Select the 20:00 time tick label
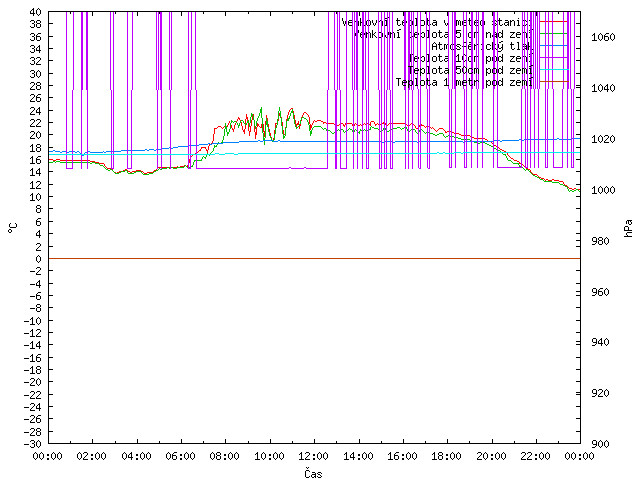The width and height of the screenshot is (640, 480). pos(491,456)
